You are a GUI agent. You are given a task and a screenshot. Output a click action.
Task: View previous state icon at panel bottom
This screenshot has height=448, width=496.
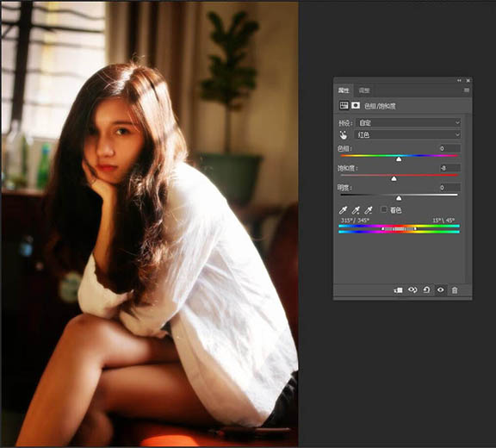[x=412, y=289]
